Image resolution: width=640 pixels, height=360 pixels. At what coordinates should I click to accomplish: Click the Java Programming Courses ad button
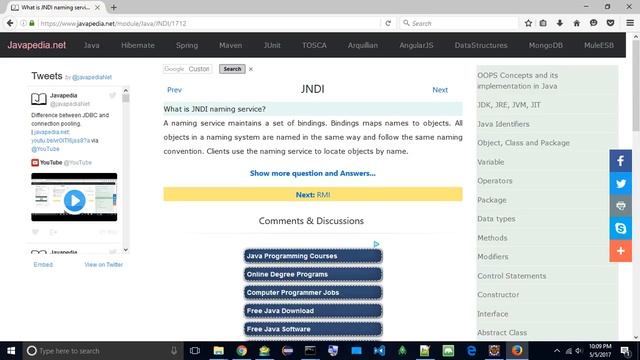coord(313,256)
